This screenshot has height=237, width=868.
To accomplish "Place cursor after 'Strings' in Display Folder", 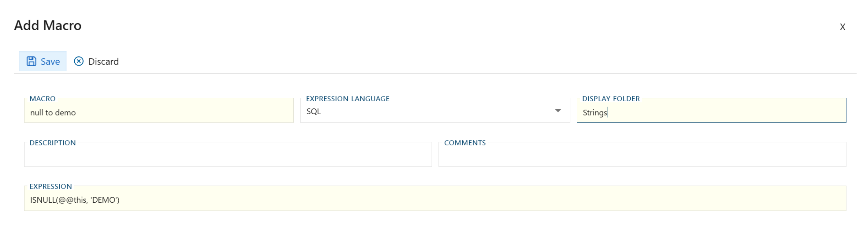I will pyautogui.click(x=607, y=112).
